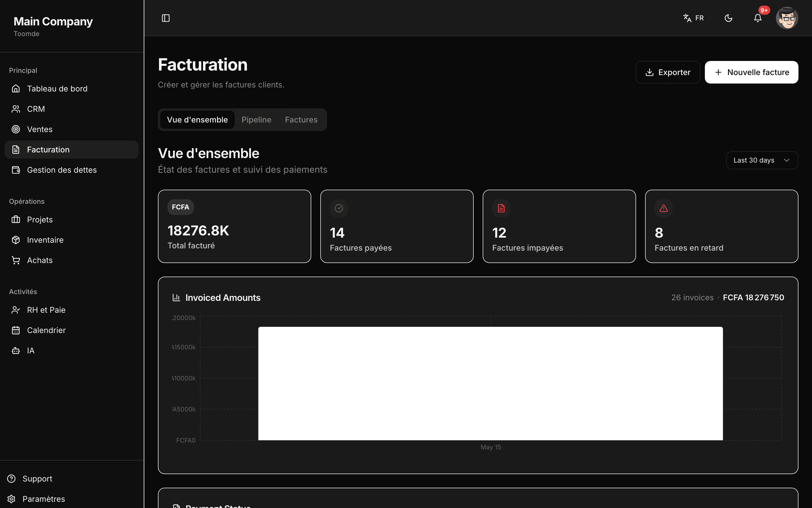Click the Projets briefcase icon
The height and width of the screenshot is (508, 812).
pyautogui.click(x=16, y=220)
